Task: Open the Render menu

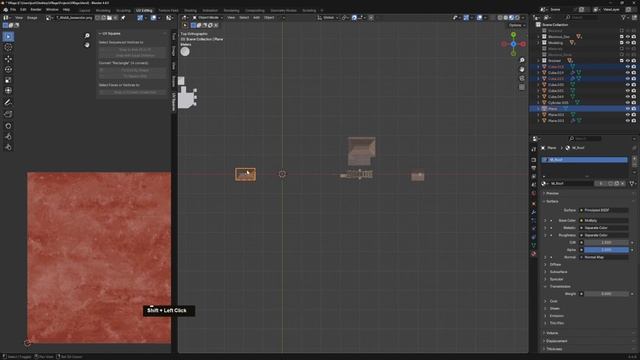Action: coord(36,9)
